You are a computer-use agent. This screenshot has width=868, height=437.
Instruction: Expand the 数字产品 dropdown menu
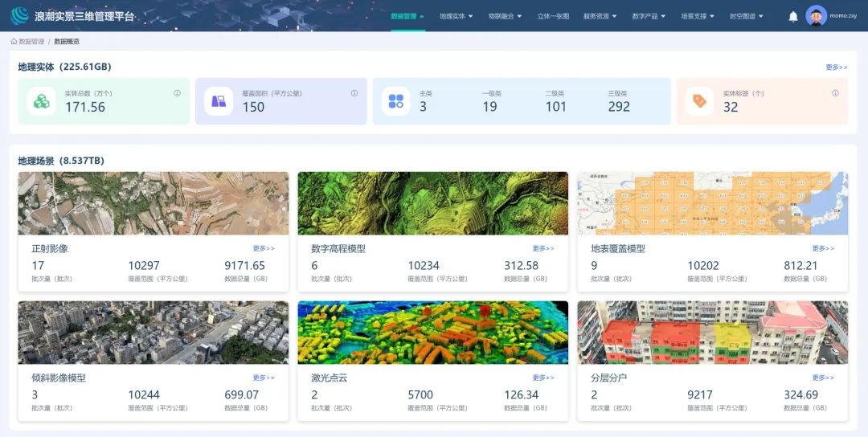pyautogui.click(x=649, y=16)
